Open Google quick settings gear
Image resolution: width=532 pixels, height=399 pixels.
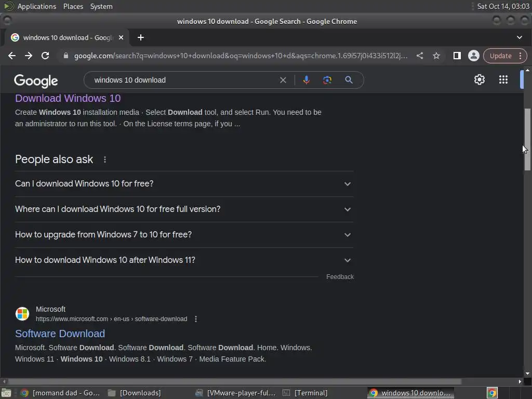pos(480,79)
